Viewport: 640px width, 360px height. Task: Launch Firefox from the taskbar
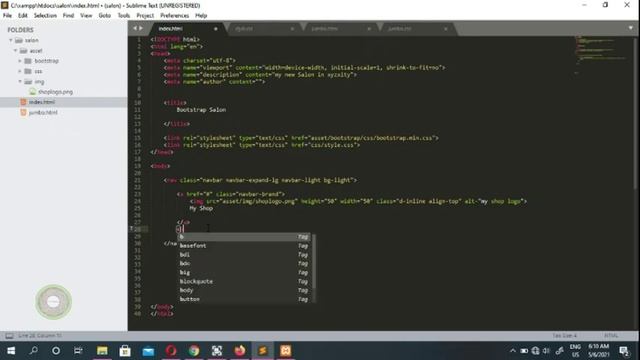(x=240, y=351)
